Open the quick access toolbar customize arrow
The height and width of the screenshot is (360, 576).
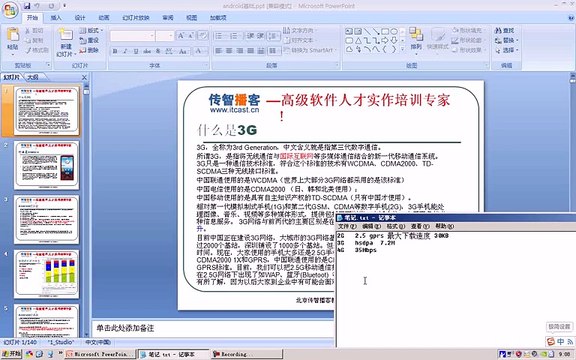click(x=64, y=6)
